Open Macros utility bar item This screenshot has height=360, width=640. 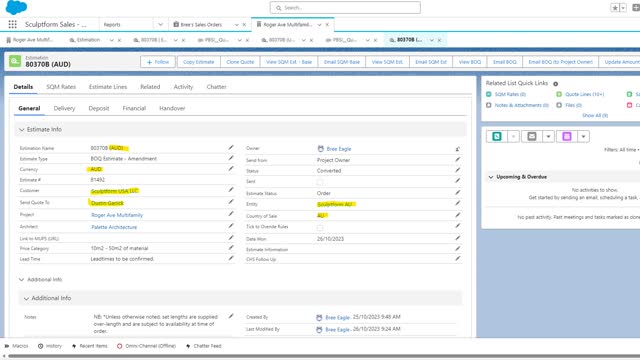click(16, 346)
